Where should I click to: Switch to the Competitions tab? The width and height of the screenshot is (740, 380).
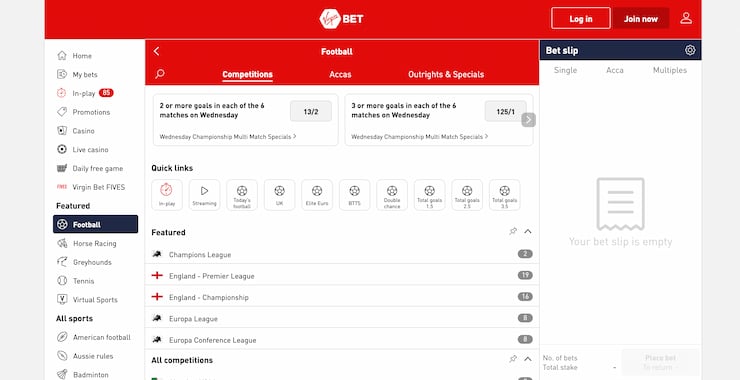247,75
